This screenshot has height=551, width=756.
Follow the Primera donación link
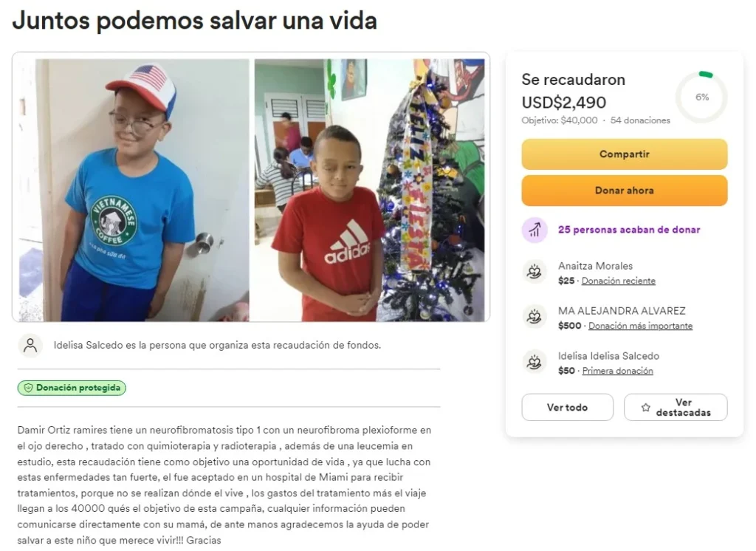pos(618,371)
